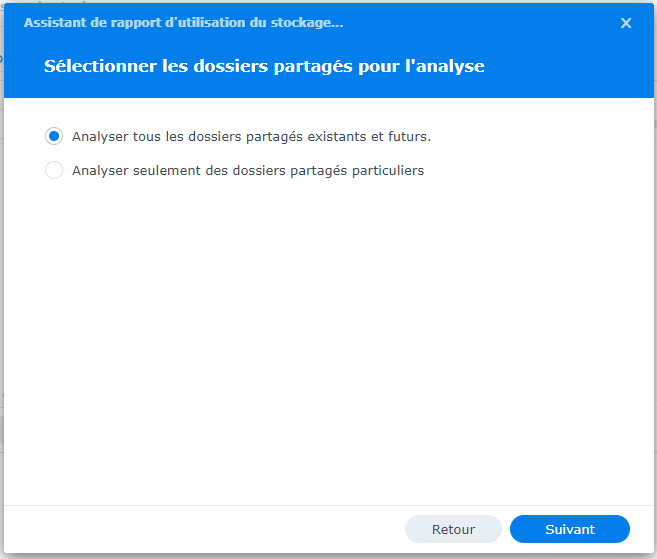The width and height of the screenshot is (657, 559).
Task: Click label 'Analyser seulement des dossiers partagés particuliers'
Action: [248, 170]
